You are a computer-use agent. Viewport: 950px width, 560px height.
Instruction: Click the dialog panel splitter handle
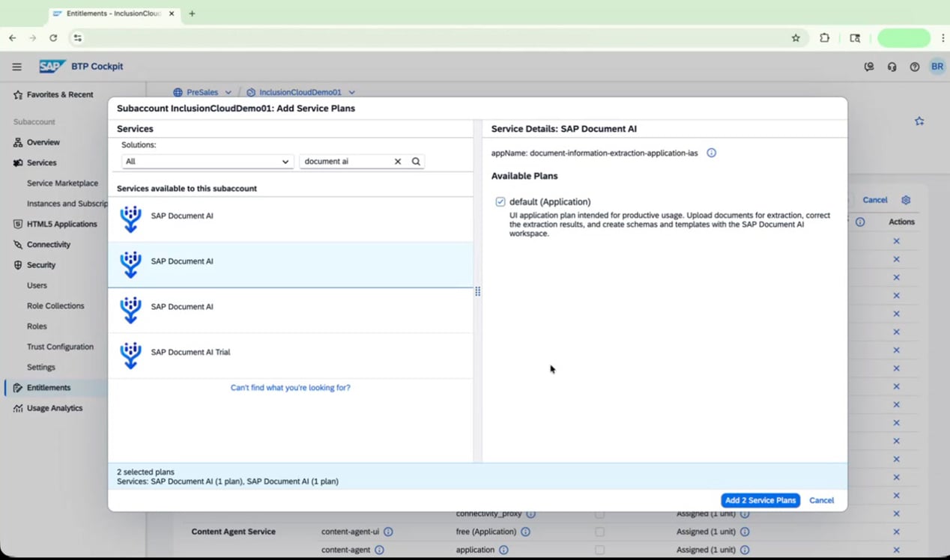(477, 291)
